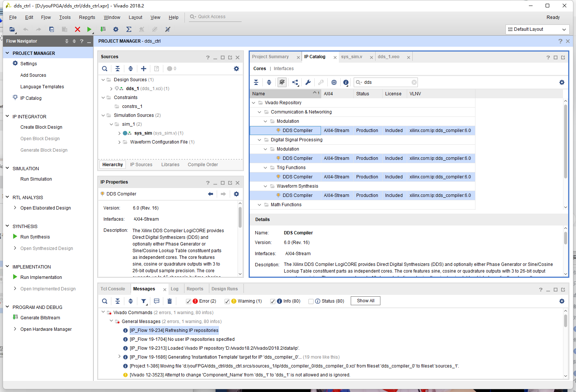Click the IP chip icon in IP Catalog toolbar
This screenshot has height=392, width=576.
coord(334,82)
